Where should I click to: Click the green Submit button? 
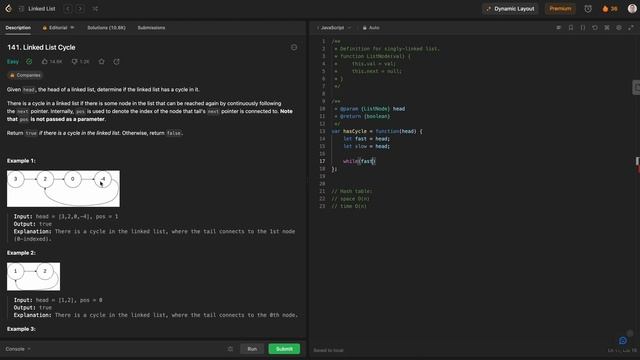pos(284,349)
